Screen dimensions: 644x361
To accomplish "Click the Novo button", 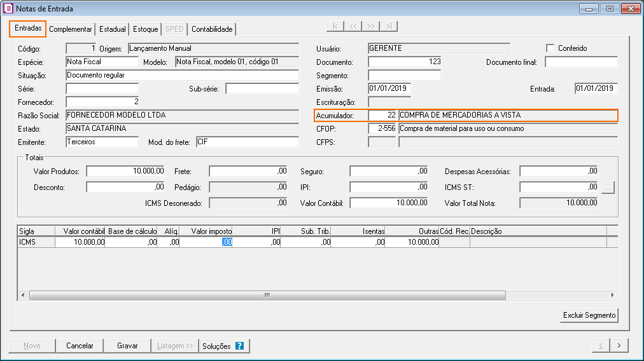I will [32, 346].
